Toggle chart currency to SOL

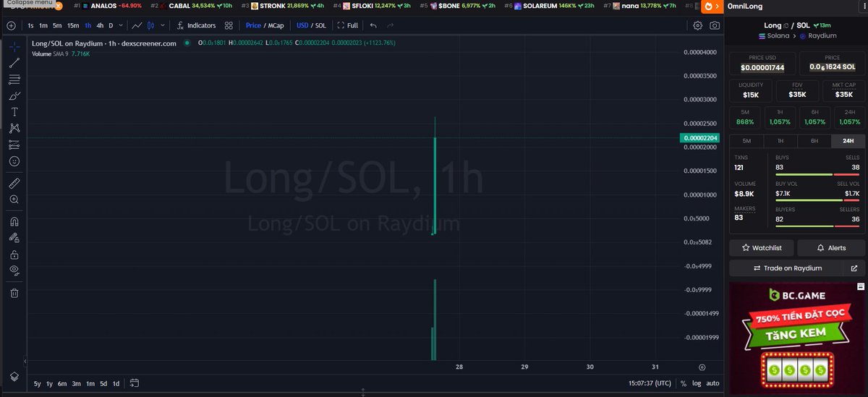(x=320, y=25)
